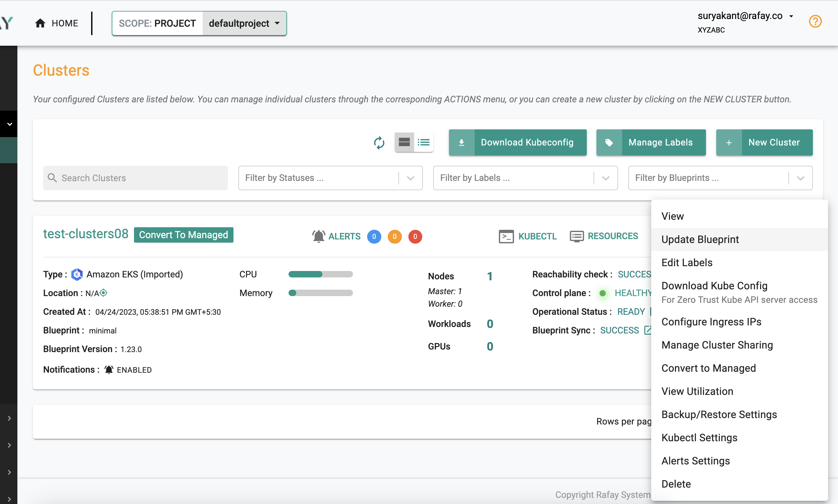Click the green Convert To Managed badge

pos(184,235)
